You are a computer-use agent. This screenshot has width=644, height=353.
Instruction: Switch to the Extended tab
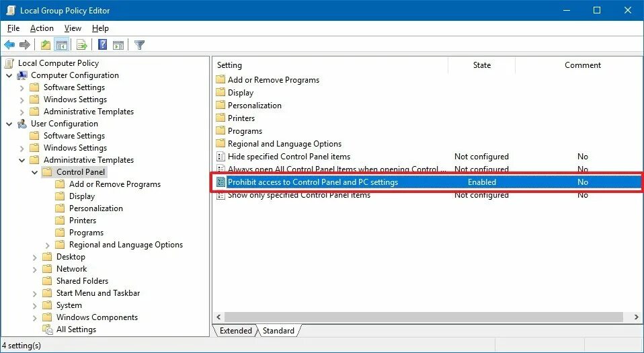pyautogui.click(x=235, y=331)
